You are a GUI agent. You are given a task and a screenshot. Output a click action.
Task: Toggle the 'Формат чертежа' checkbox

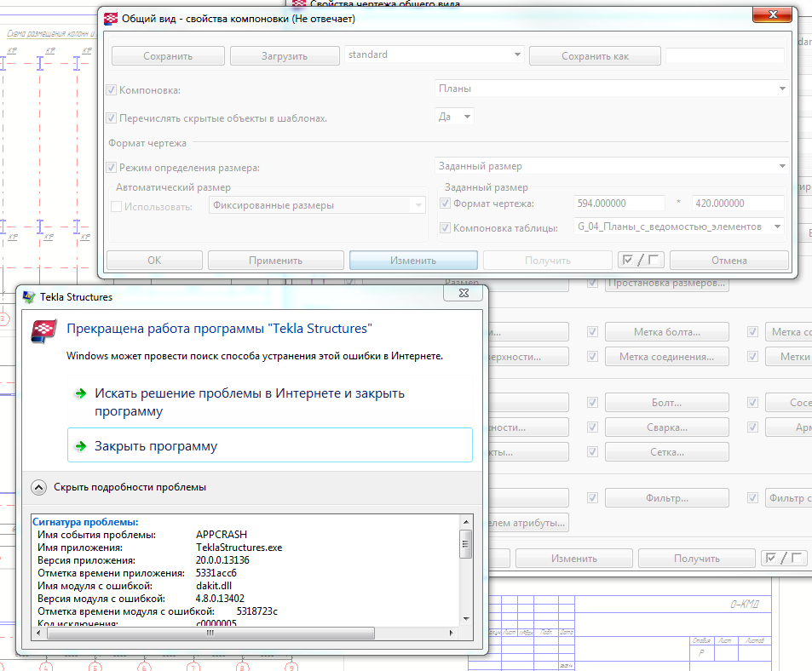[445, 204]
